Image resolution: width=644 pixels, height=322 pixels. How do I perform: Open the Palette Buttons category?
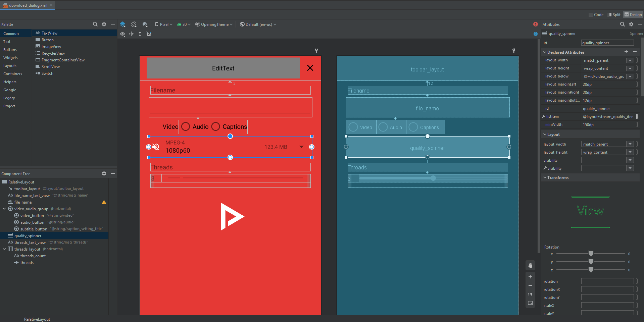pos(10,49)
